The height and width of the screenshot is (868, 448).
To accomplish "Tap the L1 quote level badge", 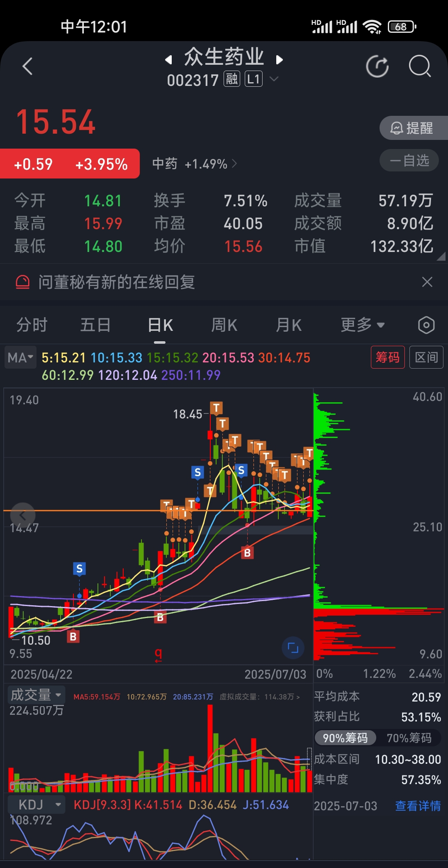I will [x=253, y=79].
